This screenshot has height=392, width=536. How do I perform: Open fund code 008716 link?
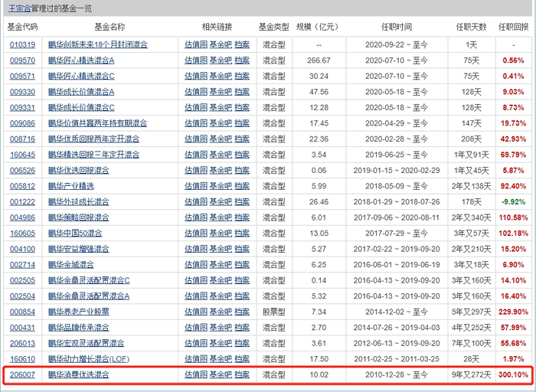pyautogui.click(x=22, y=139)
